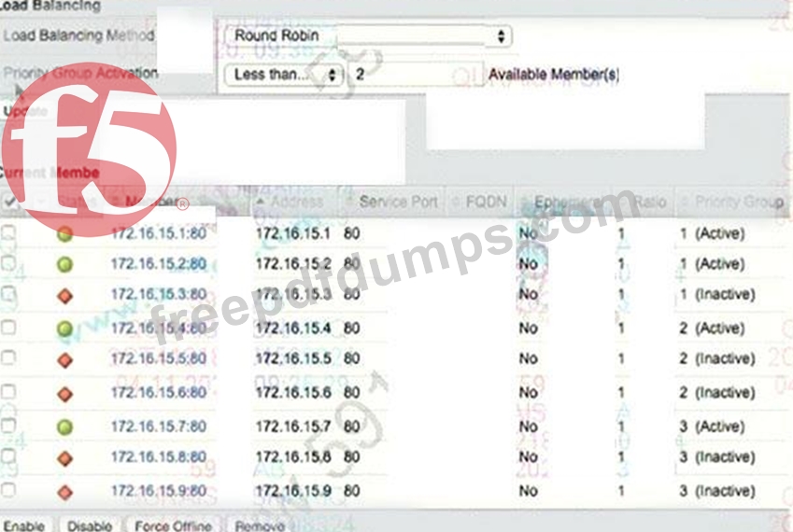Image resolution: width=793 pixels, height=532 pixels.
Task: Sort by Priority Group column header
Action: 737,202
